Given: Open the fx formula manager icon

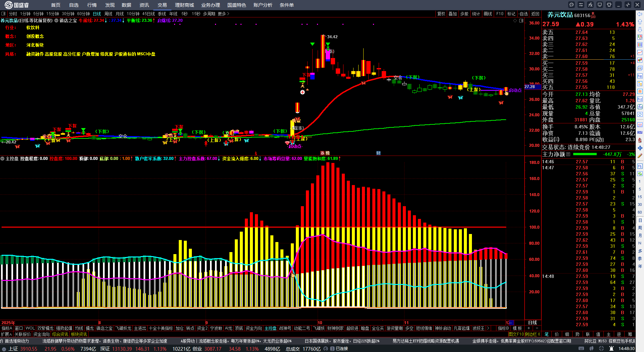Looking at the screenshot, I should [590, 5].
